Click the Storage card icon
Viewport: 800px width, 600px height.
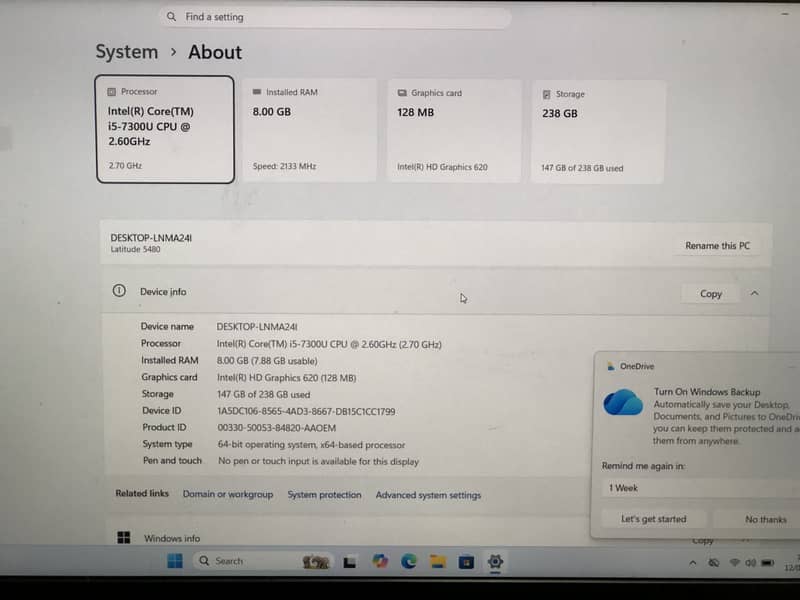coord(546,94)
